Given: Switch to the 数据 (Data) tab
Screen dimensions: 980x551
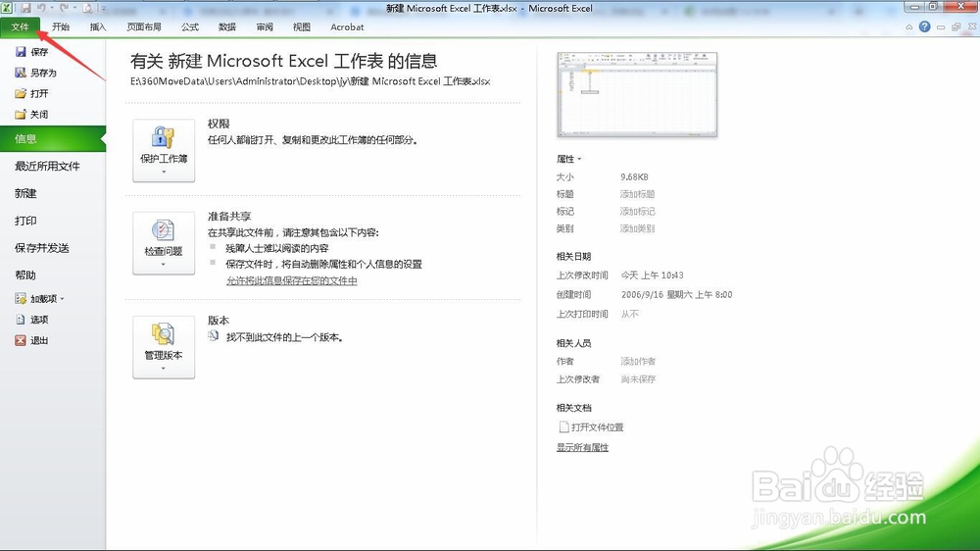Looking at the screenshot, I should coord(227,26).
